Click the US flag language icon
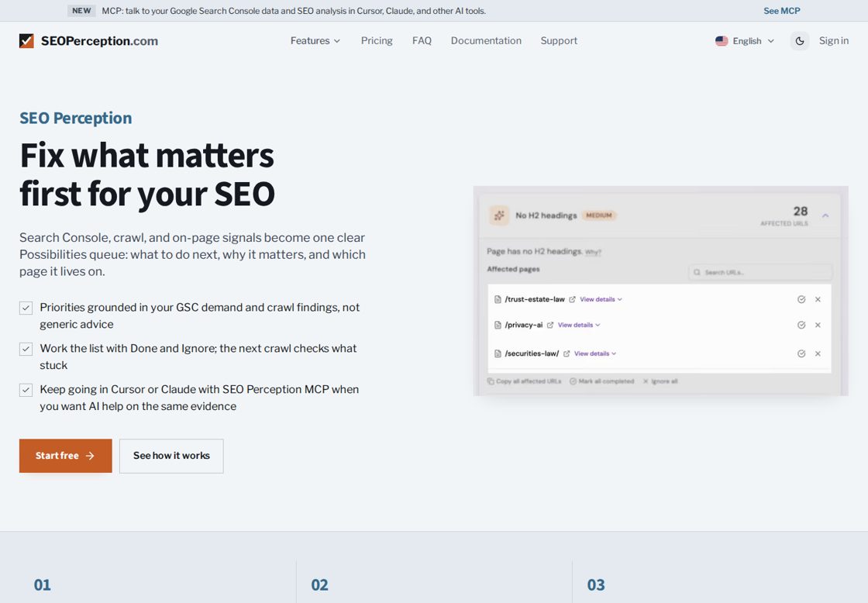Viewport: 868px width, 603px height. (722, 41)
